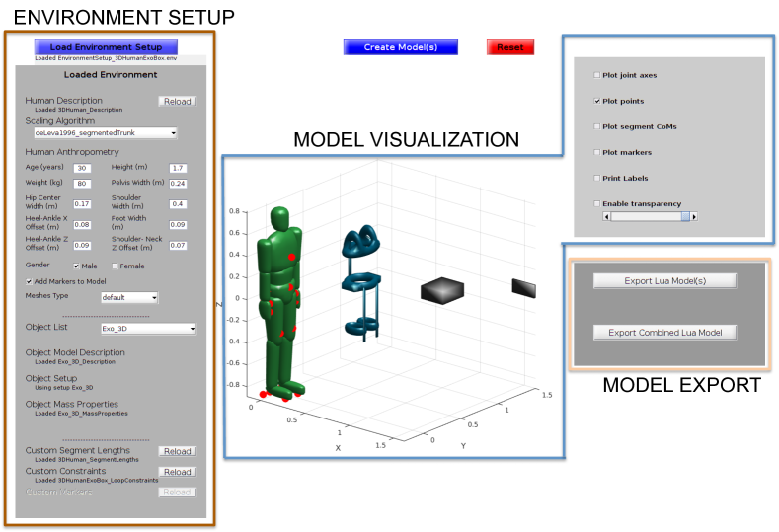This screenshot has height=532, width=779.
Task: Tick the Plot segment CoMs checkbox
Action: pyautogui.click(x=596, y=126)
